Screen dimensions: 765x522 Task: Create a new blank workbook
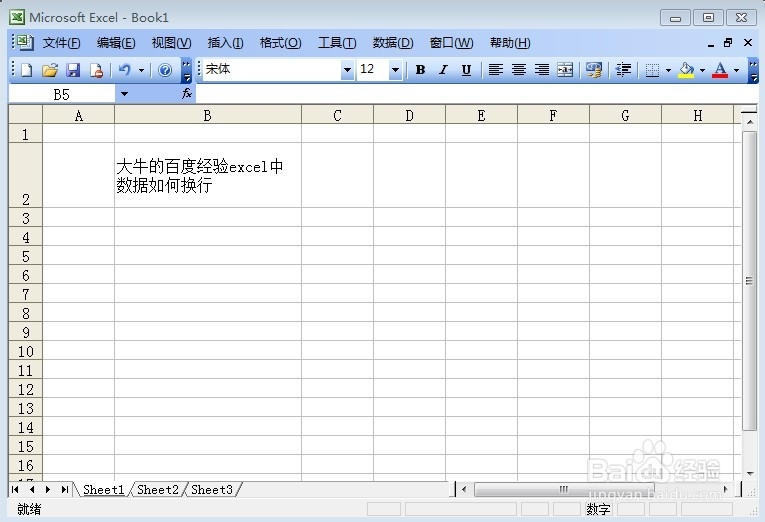pyautogui.click(x=26, y=70)
